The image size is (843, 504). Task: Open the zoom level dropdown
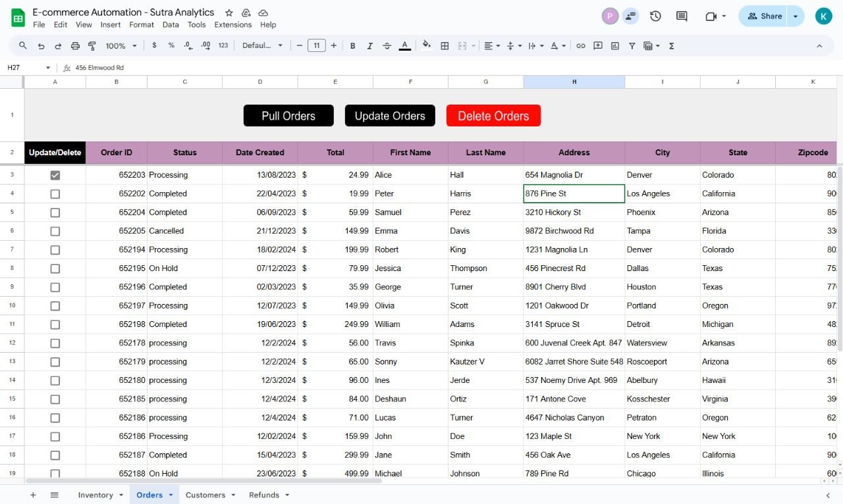point(121,46)
